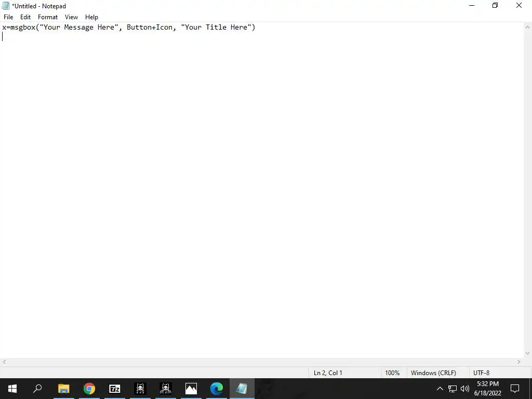
Task: Click horizontal scrollbar left arrow
Action: (4, 362)
